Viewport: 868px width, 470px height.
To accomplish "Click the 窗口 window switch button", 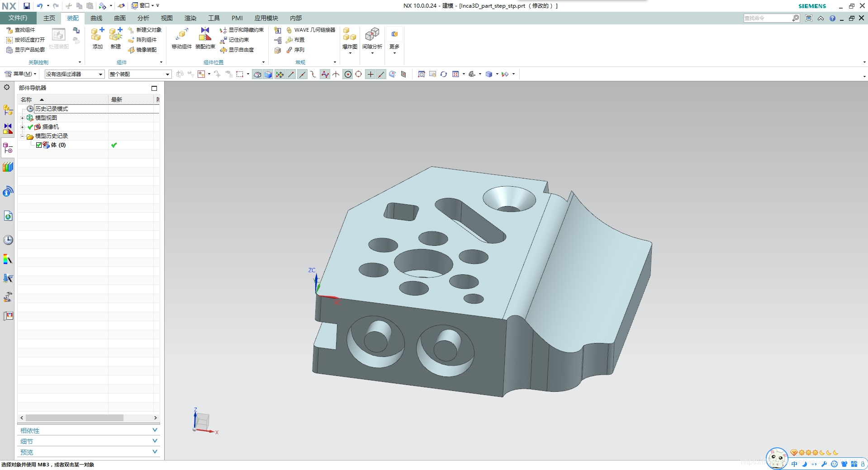I will (x=143, y=5).
